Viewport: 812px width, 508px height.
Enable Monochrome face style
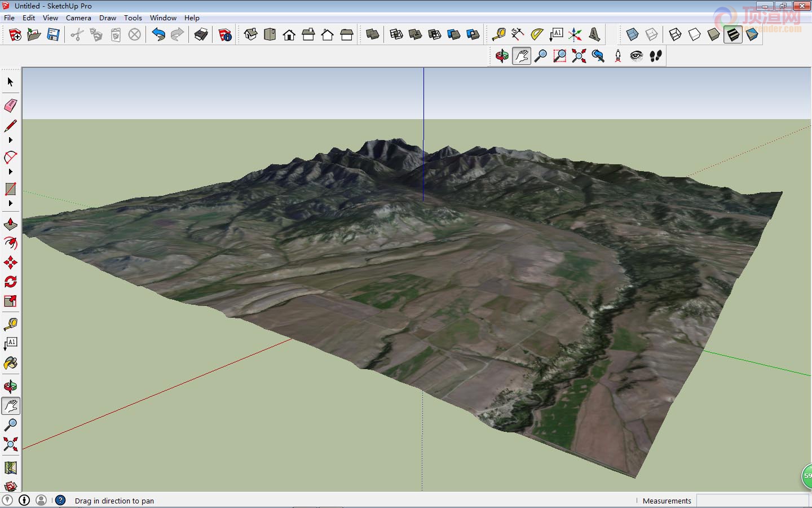coord(752,35)
